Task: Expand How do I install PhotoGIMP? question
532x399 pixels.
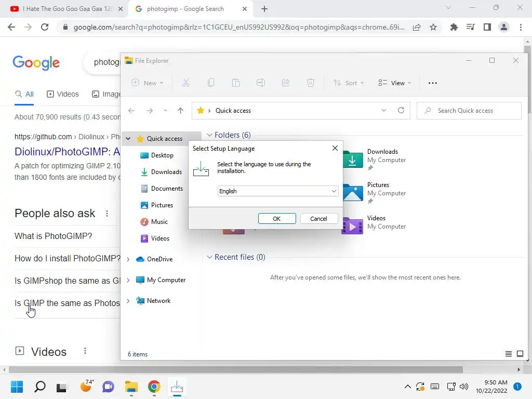Action: (x=67, y=259)
